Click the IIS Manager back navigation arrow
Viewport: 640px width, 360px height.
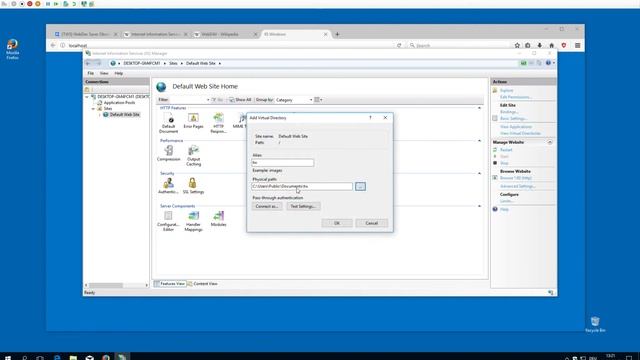tap(88, 63)
